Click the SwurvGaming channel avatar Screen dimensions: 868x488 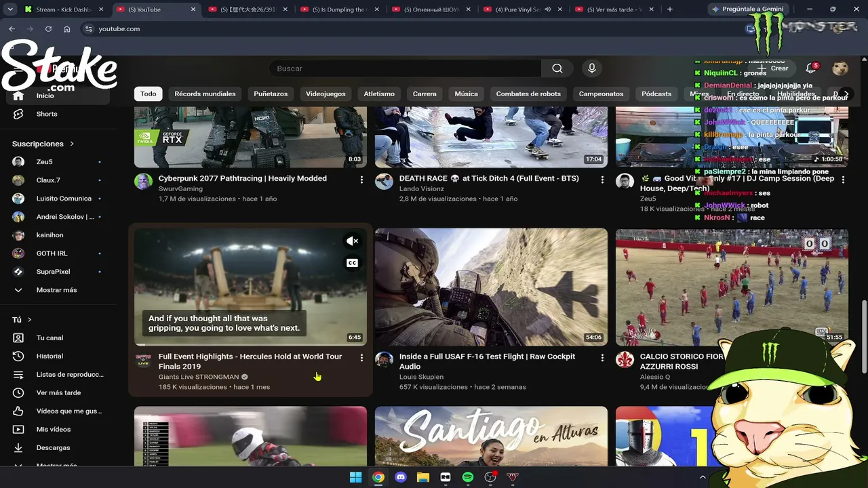(143, 182)
